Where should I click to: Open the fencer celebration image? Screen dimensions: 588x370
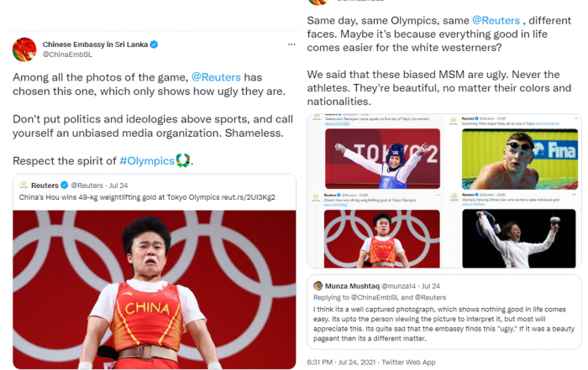518,238
